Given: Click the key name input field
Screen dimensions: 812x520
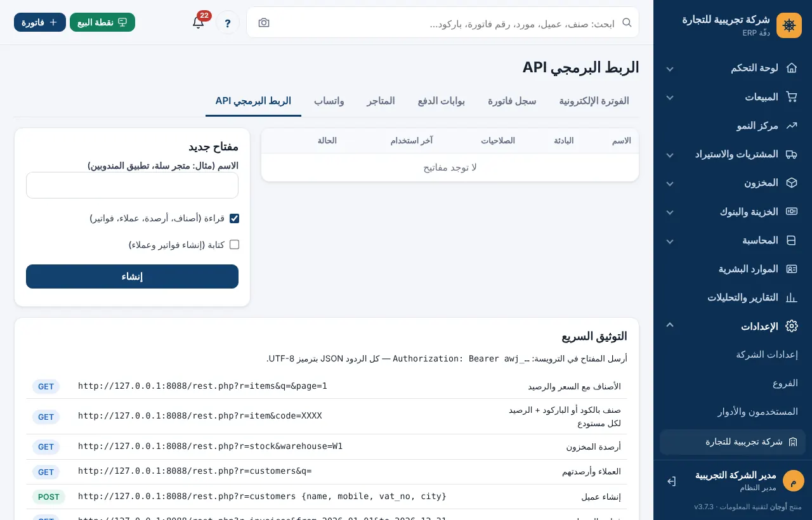Looking at the screenshot, I should 132,185.
